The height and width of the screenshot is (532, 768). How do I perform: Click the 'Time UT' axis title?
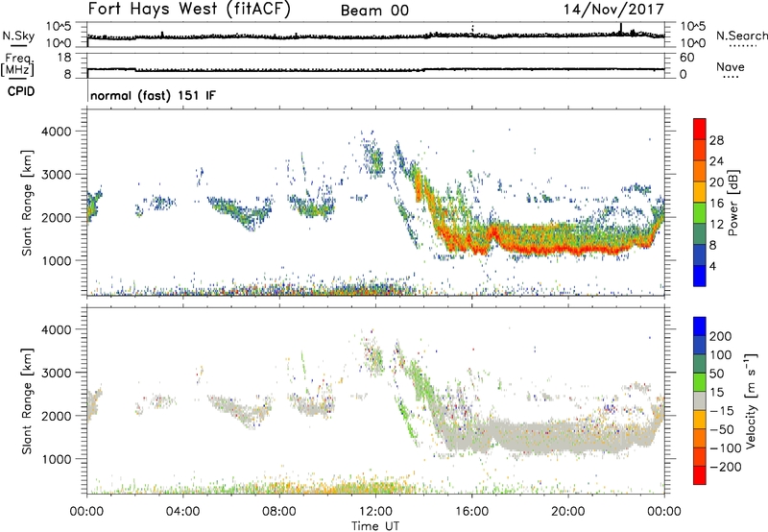(x=375, y=526)
